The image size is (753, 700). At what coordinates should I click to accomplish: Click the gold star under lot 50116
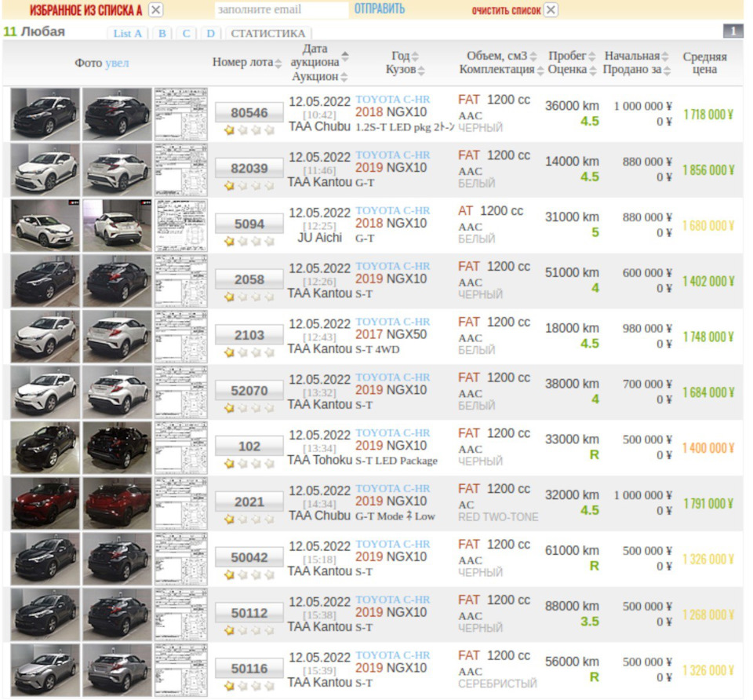coord(230,686)
